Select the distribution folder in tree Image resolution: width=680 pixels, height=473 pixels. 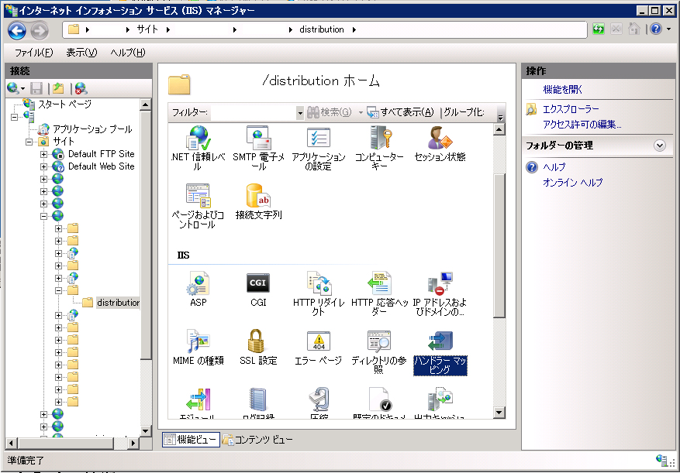pyautogui.click(x=118, y=303)
